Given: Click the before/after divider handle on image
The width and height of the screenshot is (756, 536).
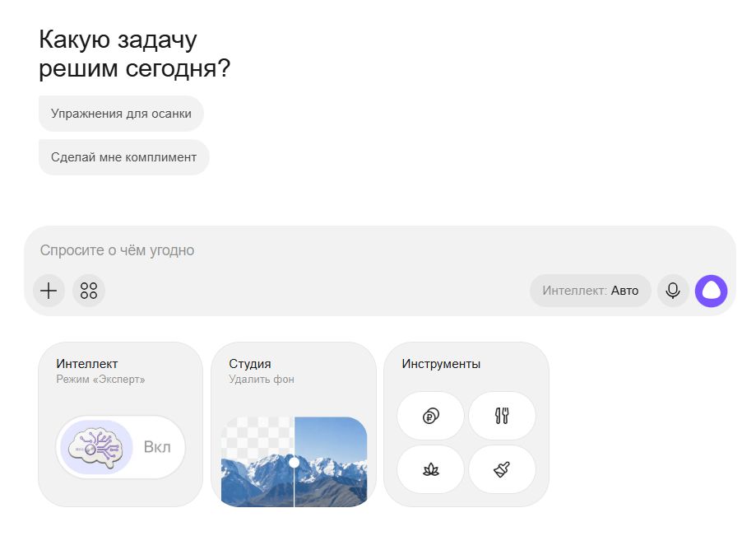Looking at the screenshot, I should coord(295,463).
